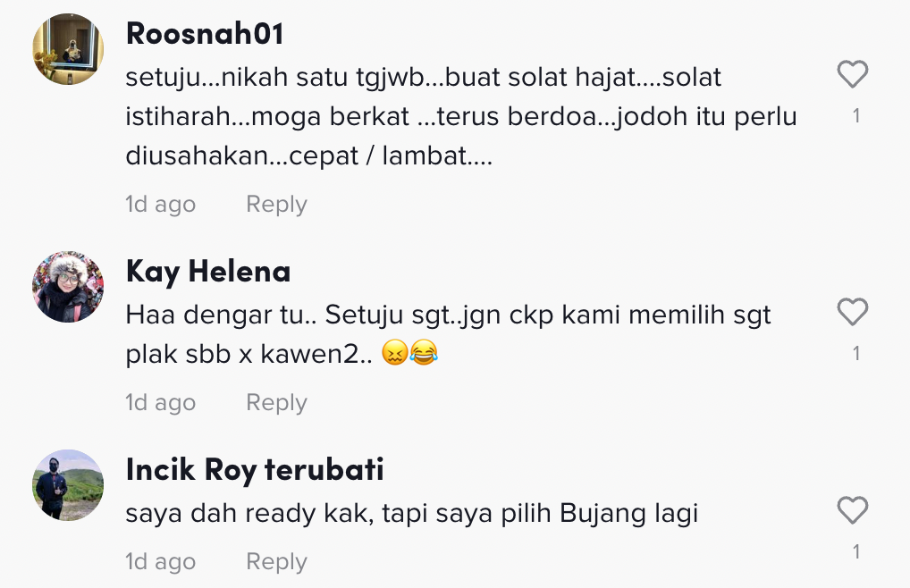Select the comment text starting 'setuju...nikah satu'
The height and width of the screenshot is (588, 910).
click(461, 116)
